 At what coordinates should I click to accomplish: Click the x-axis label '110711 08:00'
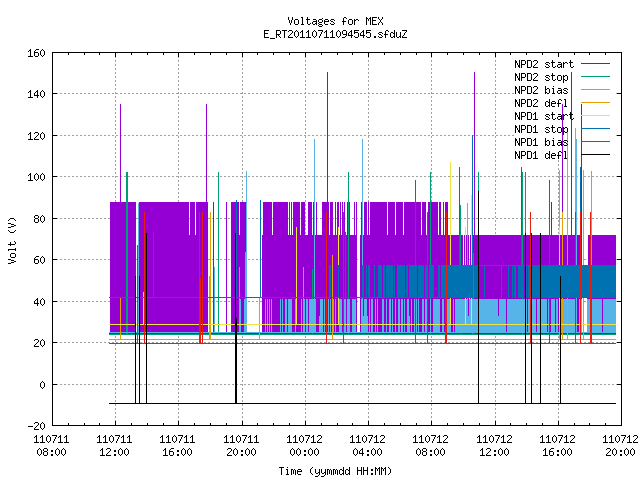point(51,446)
